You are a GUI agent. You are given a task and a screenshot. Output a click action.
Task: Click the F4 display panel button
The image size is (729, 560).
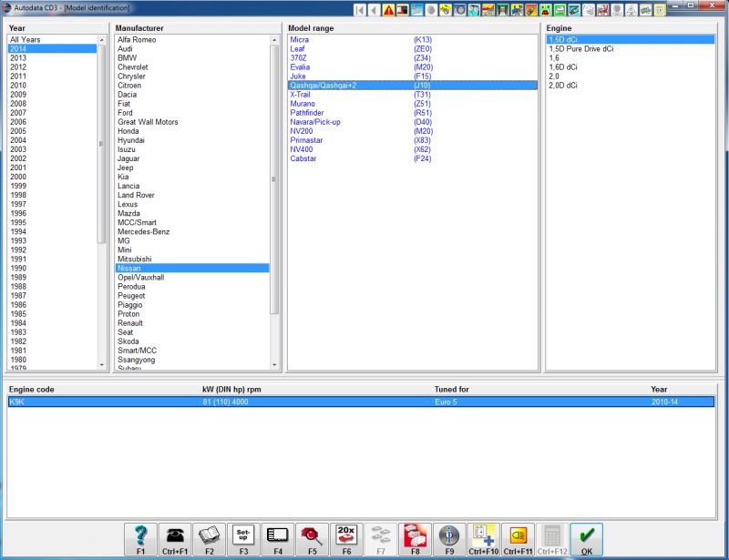(278, 540)
